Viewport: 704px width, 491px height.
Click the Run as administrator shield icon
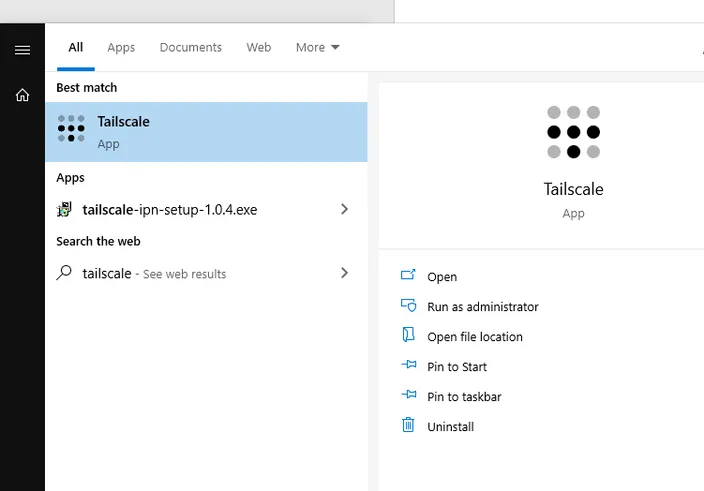tap(409, 305)
